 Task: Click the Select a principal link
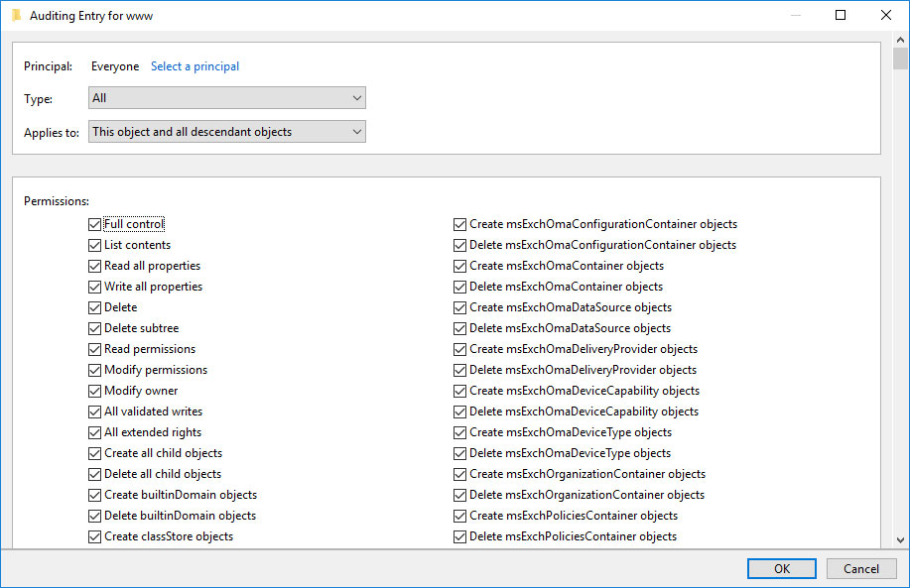click(195, 66)
